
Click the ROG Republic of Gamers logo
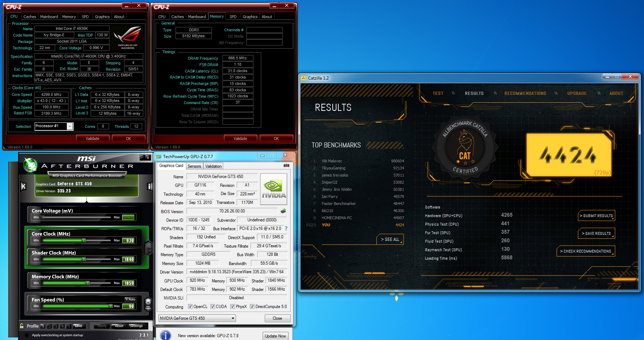[x=128, y=38]
